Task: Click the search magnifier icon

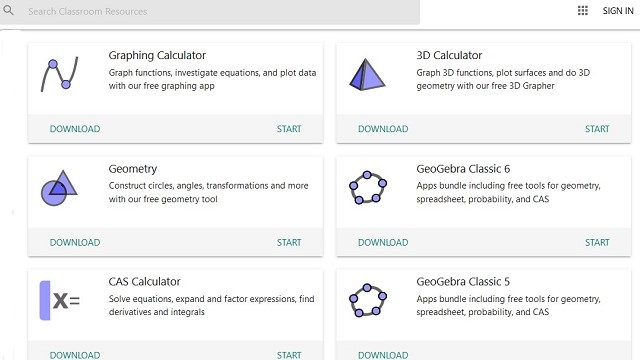Action: tap(8, 10)
